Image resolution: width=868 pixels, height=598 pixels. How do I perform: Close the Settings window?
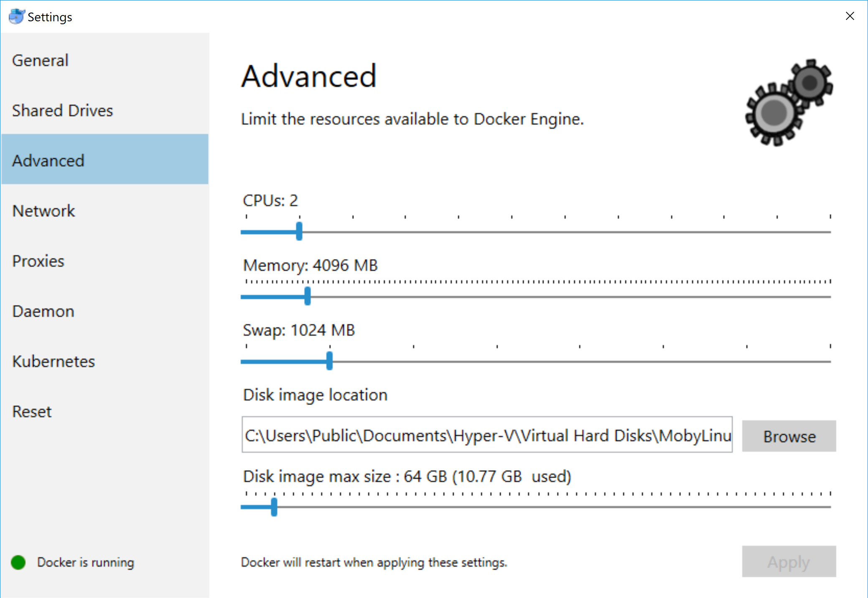(850, 16)
